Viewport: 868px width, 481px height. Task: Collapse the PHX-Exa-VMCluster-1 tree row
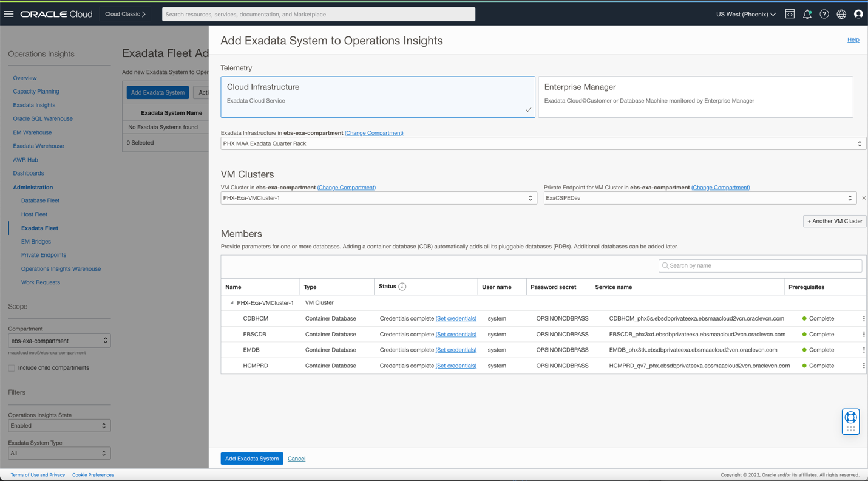[x=231, y=303]
